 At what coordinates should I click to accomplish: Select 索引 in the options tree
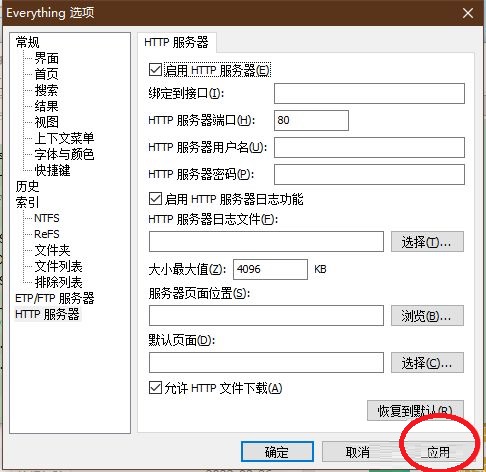click(x=27, y=202)
